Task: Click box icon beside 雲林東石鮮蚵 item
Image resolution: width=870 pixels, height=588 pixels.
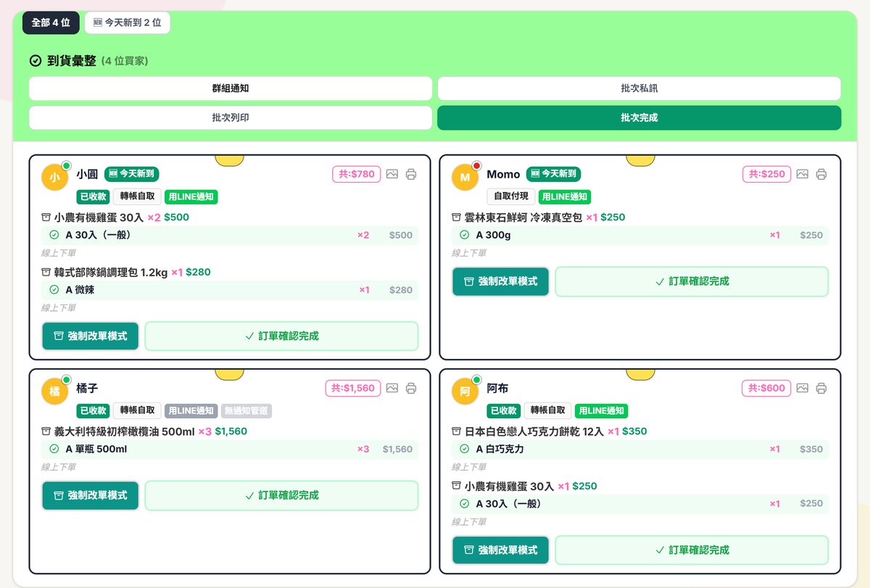Action: tap(457, 218)
